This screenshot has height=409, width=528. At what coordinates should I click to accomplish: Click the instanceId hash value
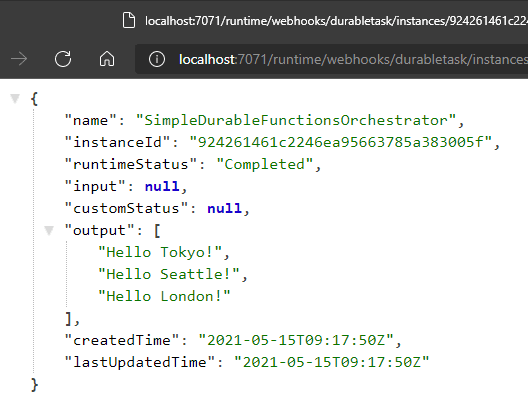(340, 142)
